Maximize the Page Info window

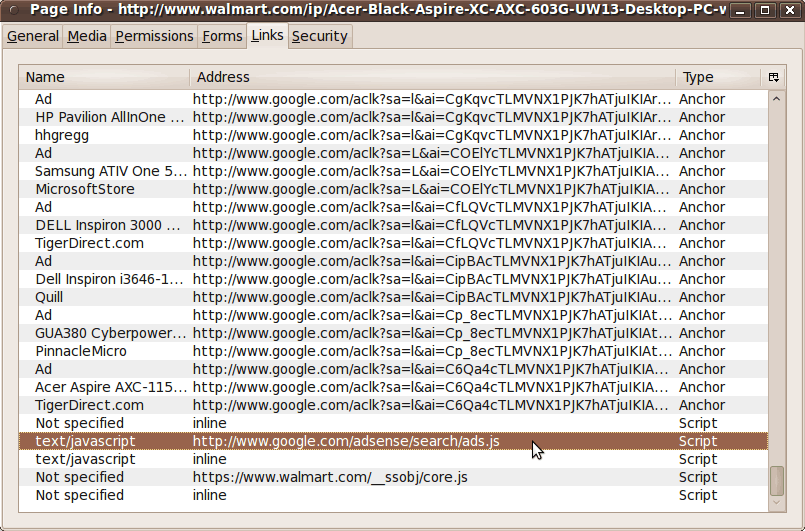(764, 10)
